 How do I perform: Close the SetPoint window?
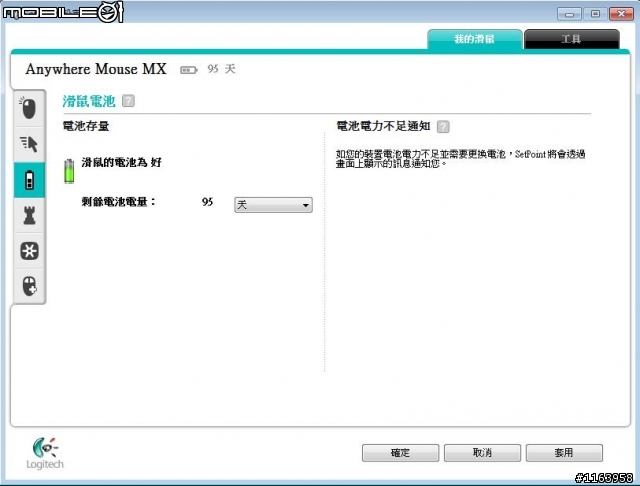coord(621,14)
